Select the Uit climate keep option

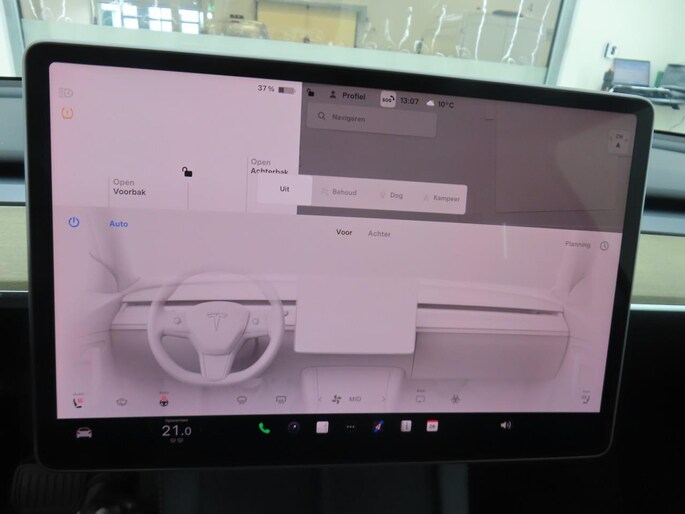point(285,190)
